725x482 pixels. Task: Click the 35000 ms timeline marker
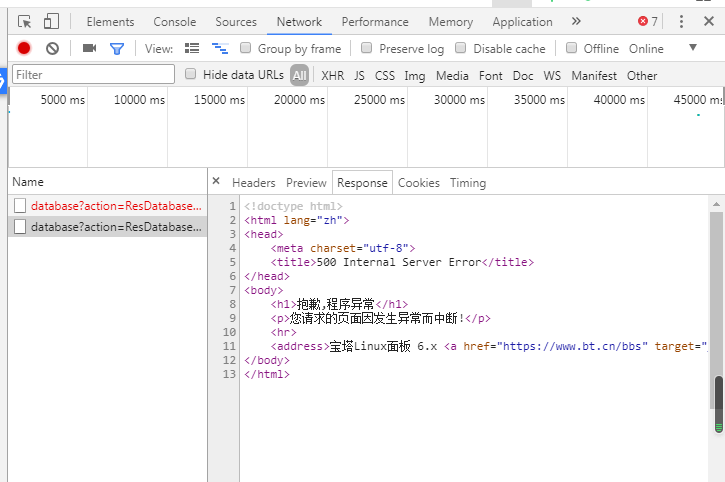coord(540,99)
